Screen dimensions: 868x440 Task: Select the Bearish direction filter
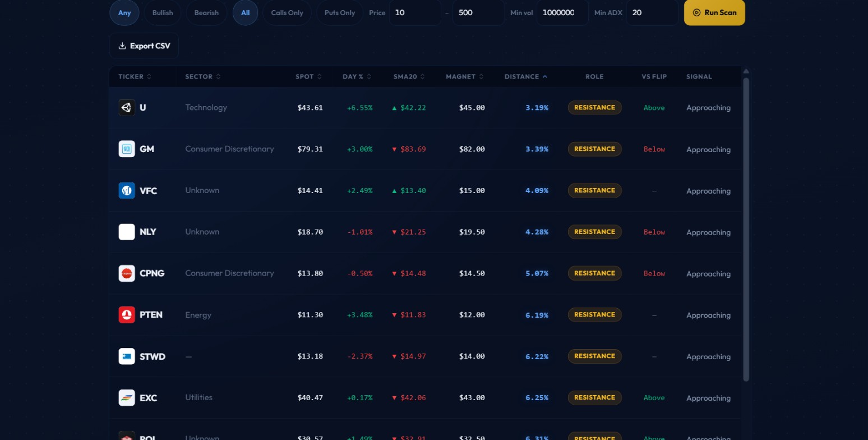pos(206,12)
